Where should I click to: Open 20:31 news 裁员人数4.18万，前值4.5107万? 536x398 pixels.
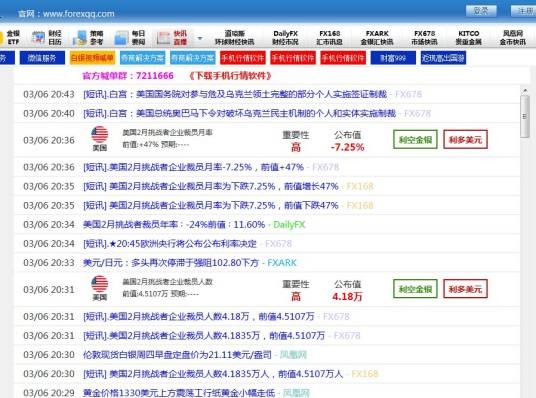click(199, 317)
